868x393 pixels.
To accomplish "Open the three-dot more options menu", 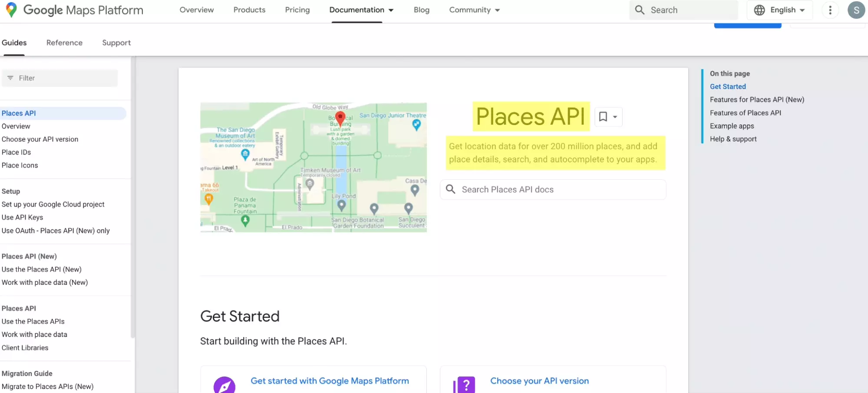I will [830, 10].
